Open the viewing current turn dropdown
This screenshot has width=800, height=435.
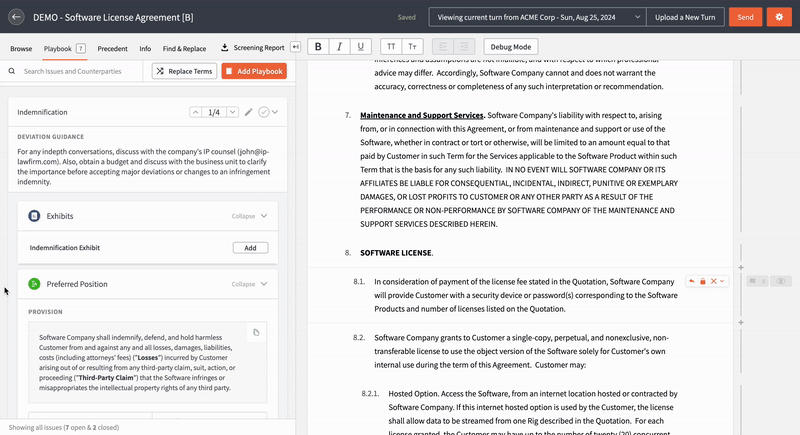click(x=537, y=17)
